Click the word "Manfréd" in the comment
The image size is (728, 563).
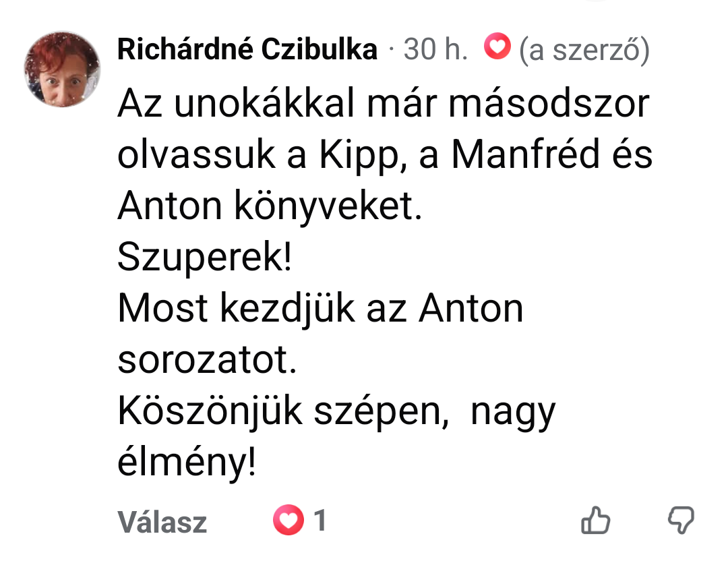[526, 154]
